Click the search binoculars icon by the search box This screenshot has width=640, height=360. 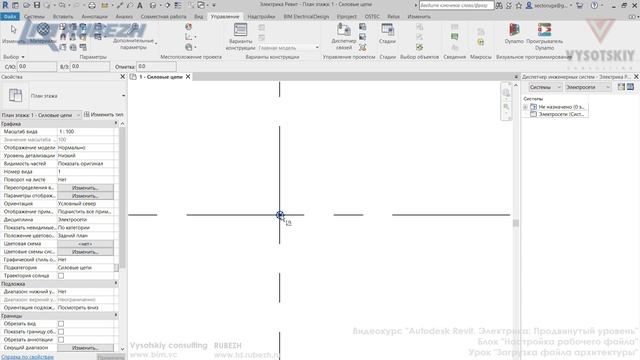[x=499, y=5]
